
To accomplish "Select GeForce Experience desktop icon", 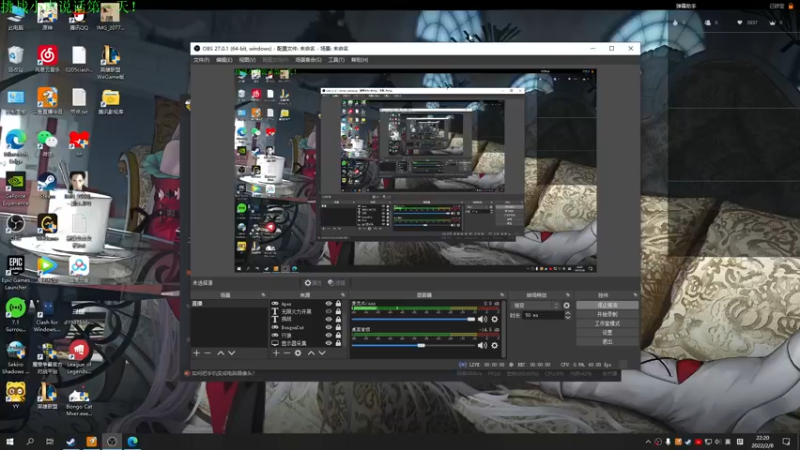I will (15, 189).
